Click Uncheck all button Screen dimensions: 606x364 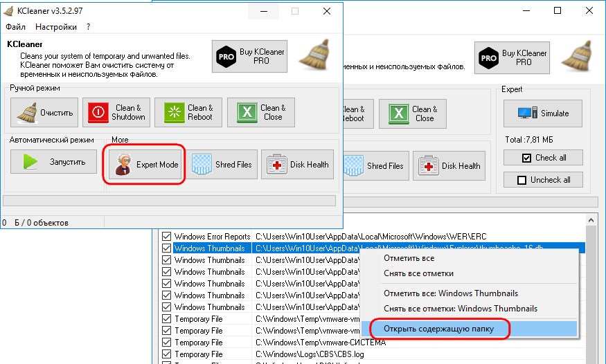tap(543, 180)
